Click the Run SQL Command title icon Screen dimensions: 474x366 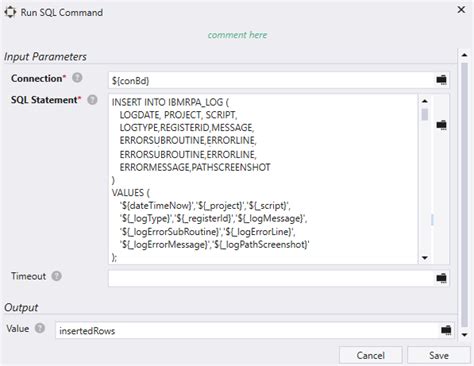[10, 12]
